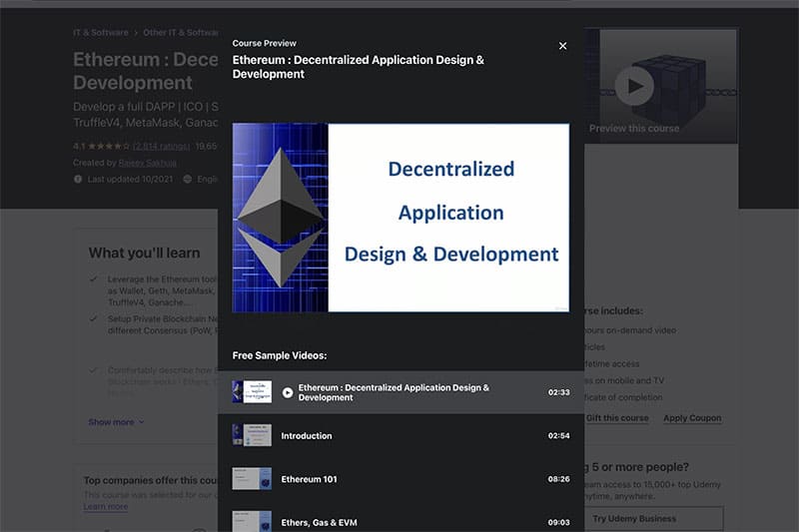Image resolution: width=799 pixels, height=532 pixels.
Task: Play the highlighted Ethereum sample video icon
Action: (x=288, y=392)
